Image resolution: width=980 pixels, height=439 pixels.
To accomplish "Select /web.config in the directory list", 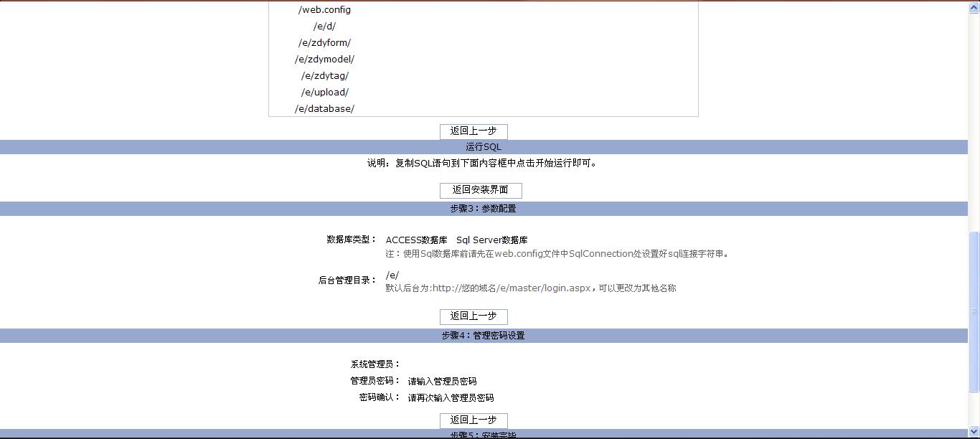I will coord(324,10).
